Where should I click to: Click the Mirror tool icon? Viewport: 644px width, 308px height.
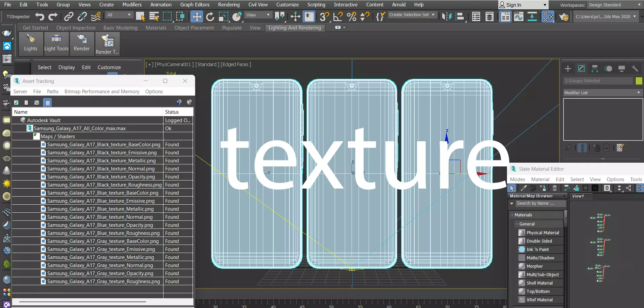click(447, 16)
